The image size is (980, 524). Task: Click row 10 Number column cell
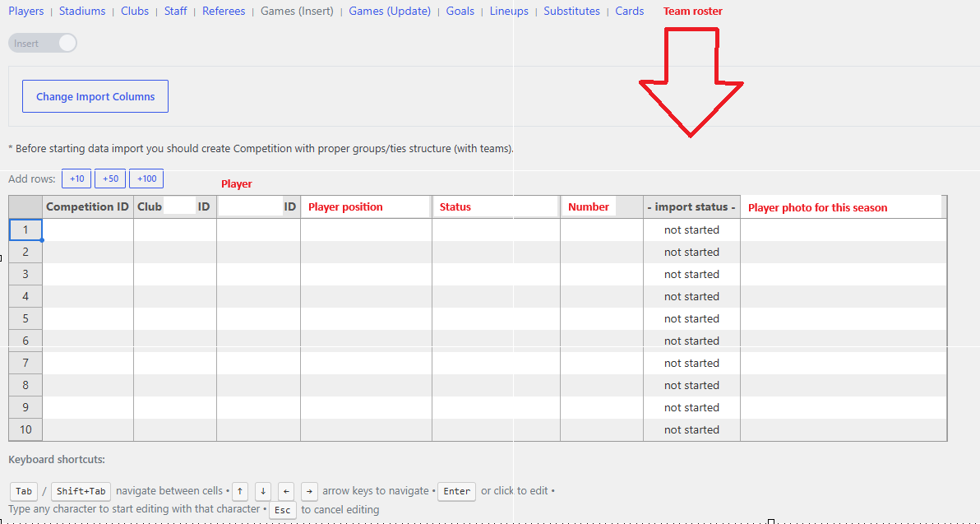click(602, 429)
